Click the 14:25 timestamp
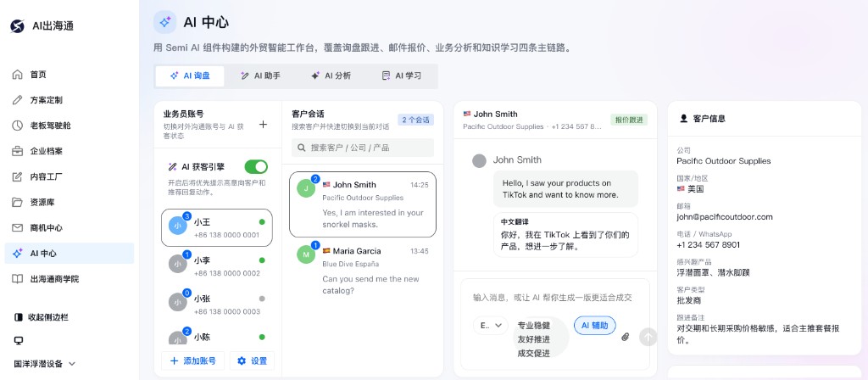The image size is (868, 380). [419, 185]
